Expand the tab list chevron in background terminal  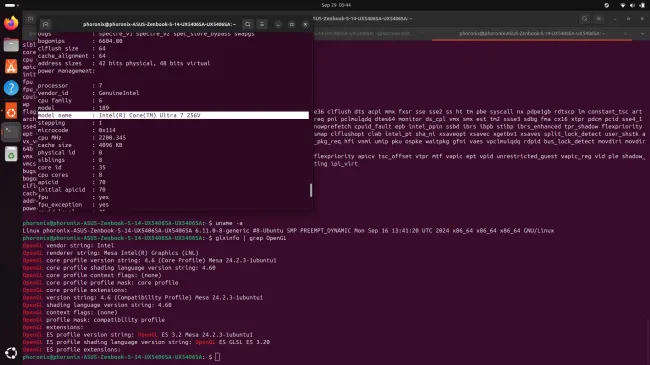(642, 34)
